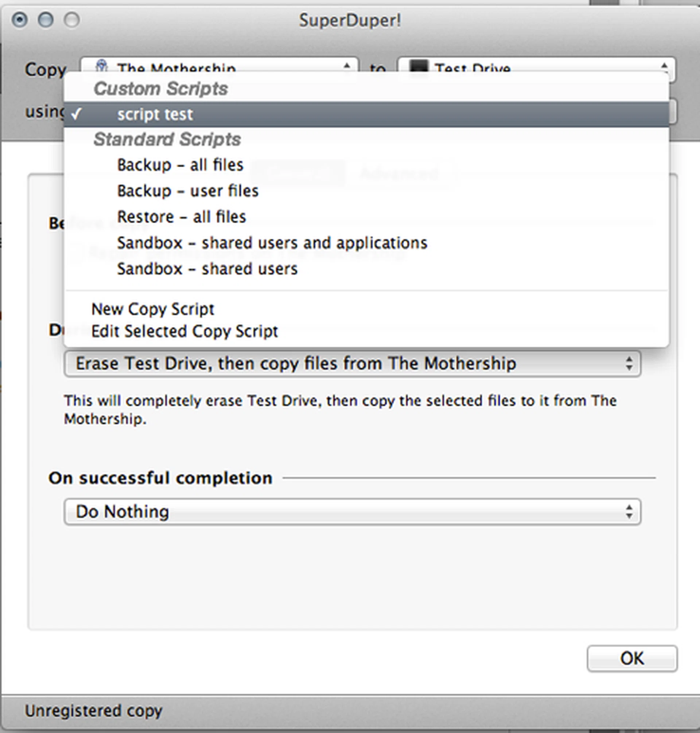The image size is (700, 733).
Task: Click the stepper arrows on the Erase dropdown
Action: [630, 363]
